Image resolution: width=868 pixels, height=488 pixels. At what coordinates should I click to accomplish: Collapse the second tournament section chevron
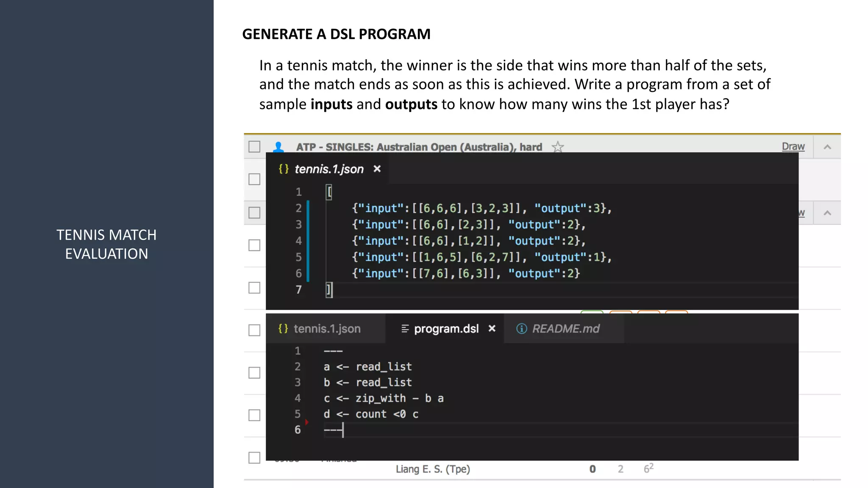click(827, 213)
